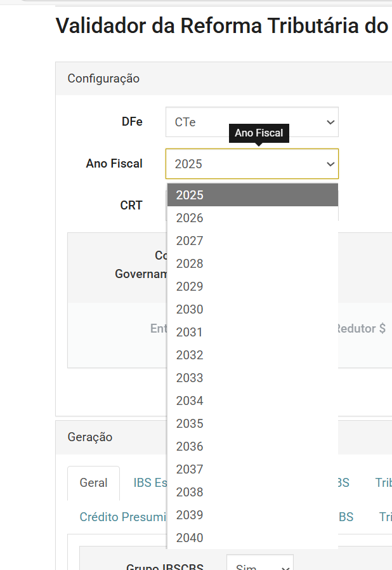Choose 2026 from the Ano Fiscal options
392x570 pixels.
pos(252,218)
